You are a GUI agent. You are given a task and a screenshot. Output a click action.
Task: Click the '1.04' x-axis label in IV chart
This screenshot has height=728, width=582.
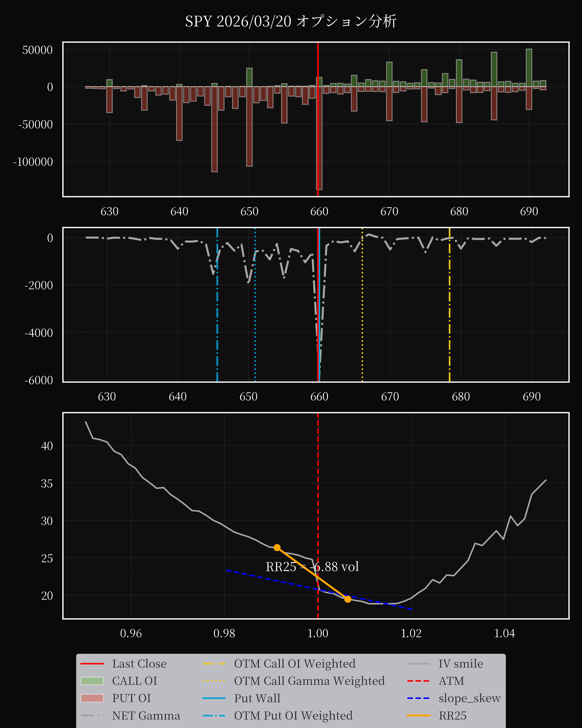point(505,633)
